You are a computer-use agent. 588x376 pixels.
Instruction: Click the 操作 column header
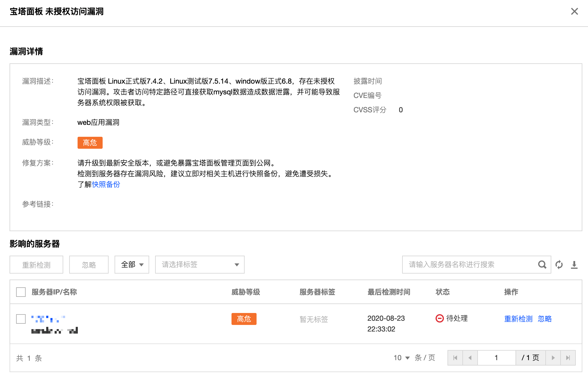coord(511,292)
